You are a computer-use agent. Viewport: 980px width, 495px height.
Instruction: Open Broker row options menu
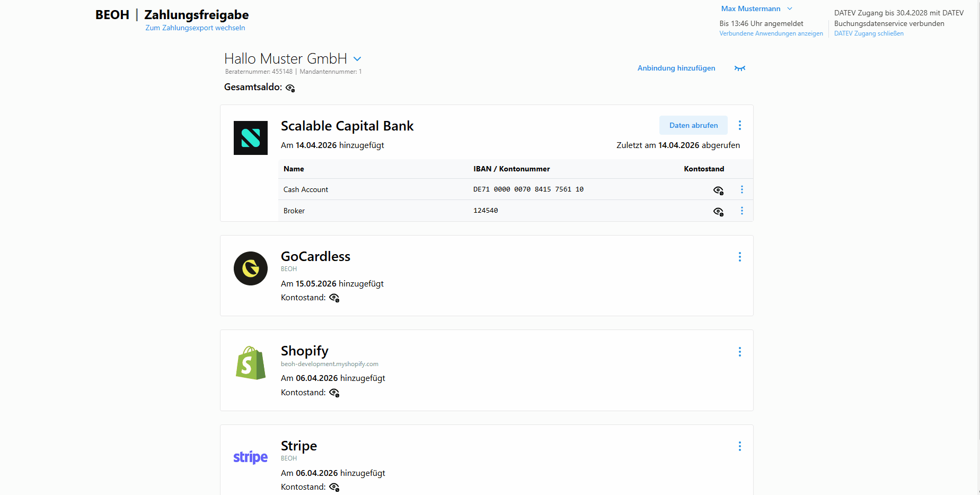(742, 211)
